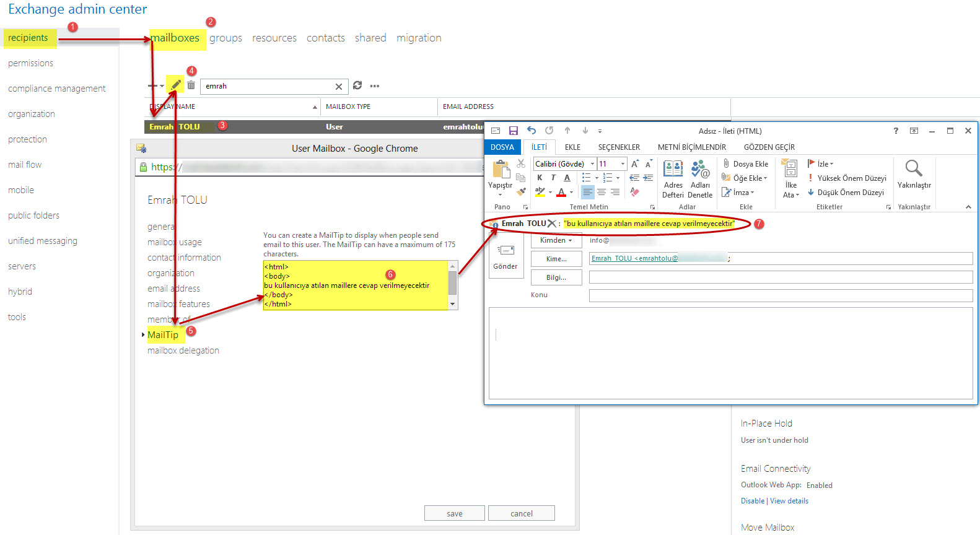980x535 pixels.
Task: Click the View details link
Action: 789,501
